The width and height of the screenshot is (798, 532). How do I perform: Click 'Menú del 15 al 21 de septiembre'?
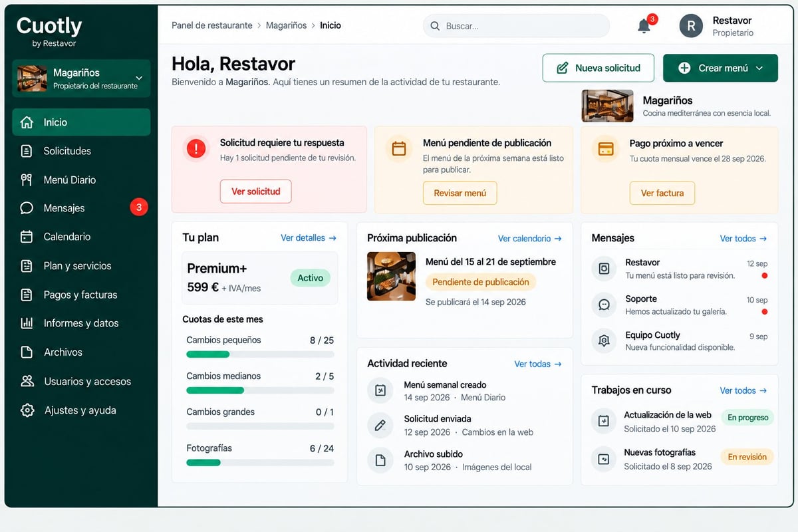coord(491,261)
